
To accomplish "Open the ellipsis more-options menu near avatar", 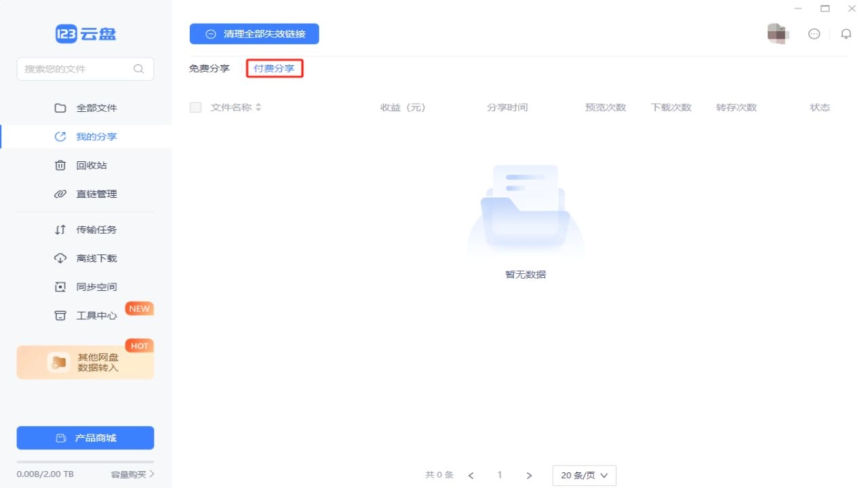I will click(x=814, y=33).
